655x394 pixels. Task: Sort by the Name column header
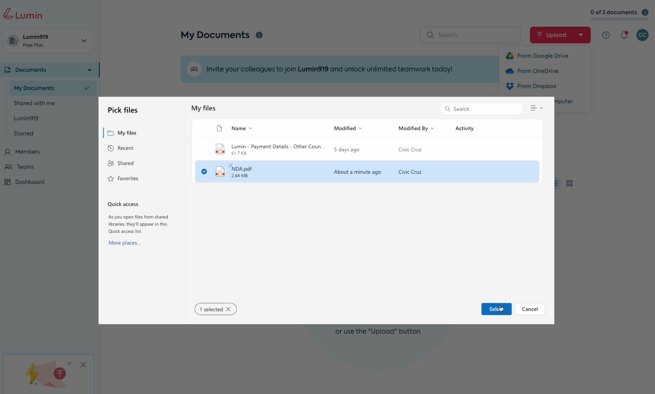pyautogui.click(x=241, y=128)
